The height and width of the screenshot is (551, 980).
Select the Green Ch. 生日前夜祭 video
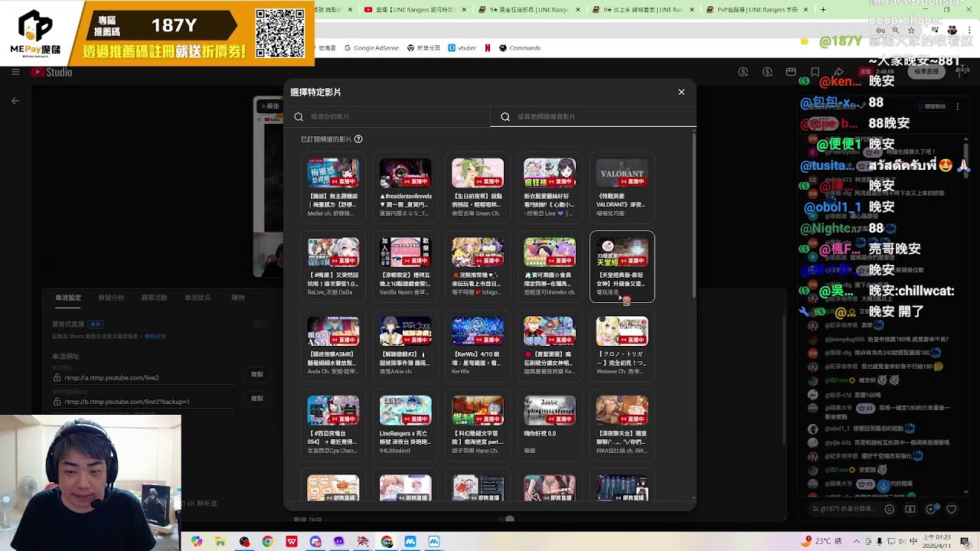coord(477,187)
